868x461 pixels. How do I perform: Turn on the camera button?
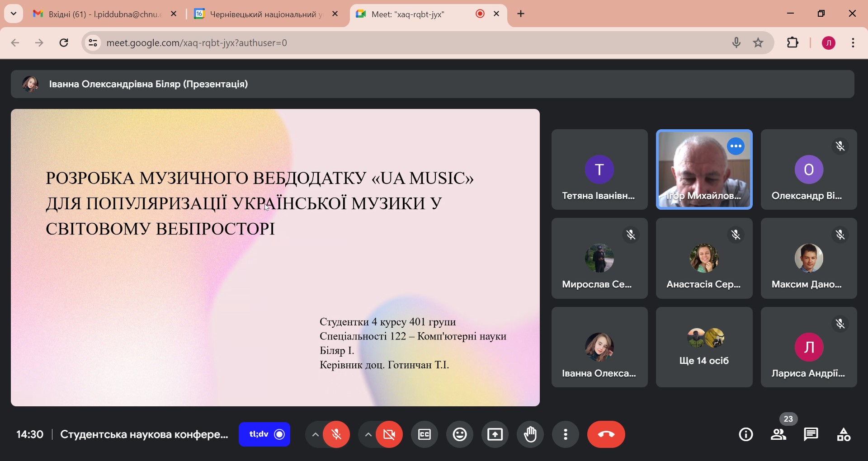tap(389, 435)
